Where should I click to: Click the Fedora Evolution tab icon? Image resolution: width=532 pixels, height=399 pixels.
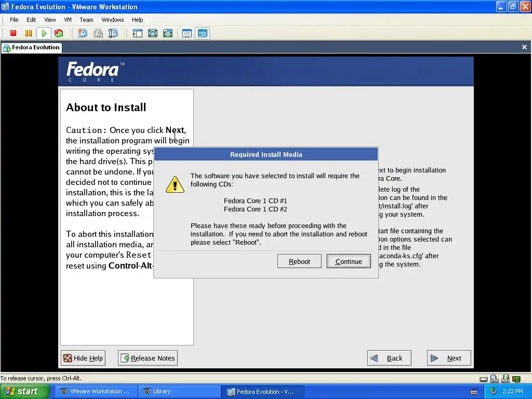point(7,48)
